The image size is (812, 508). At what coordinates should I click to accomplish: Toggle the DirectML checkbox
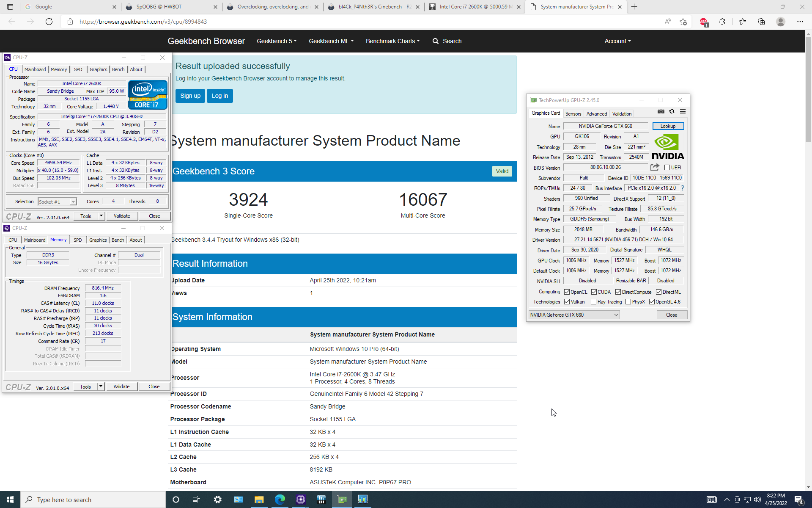(659, 292)
